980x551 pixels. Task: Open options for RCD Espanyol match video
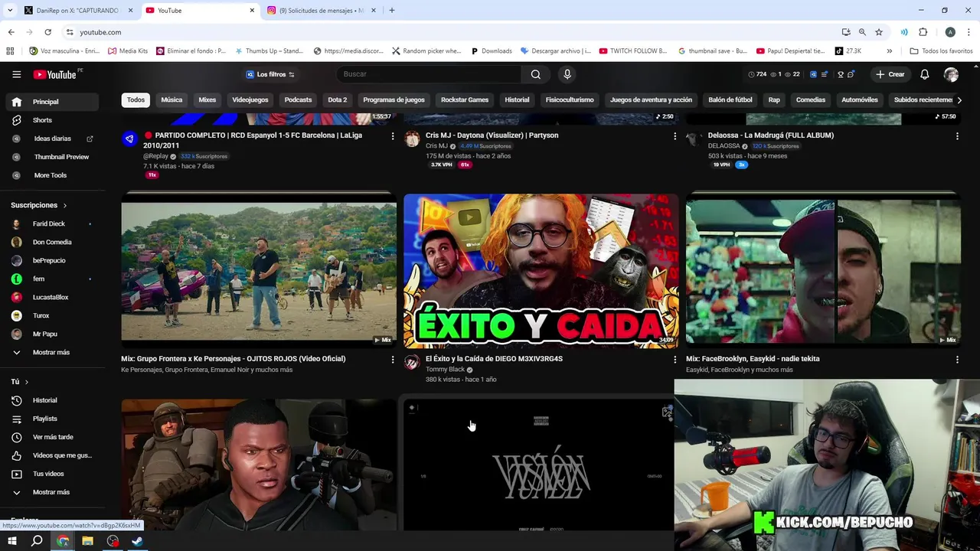(393, 136)
